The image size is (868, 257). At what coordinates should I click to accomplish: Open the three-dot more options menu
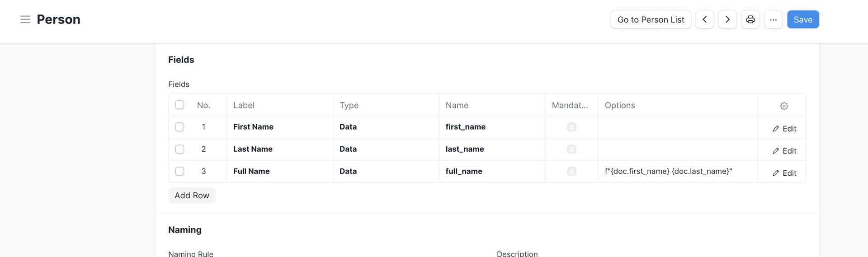[773, 19]
